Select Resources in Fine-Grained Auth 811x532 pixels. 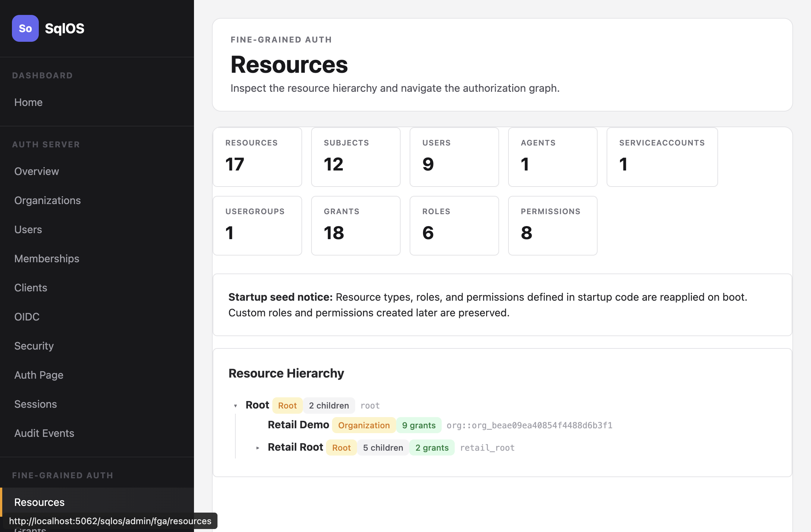pyautogui.click(x=39, y=502)
